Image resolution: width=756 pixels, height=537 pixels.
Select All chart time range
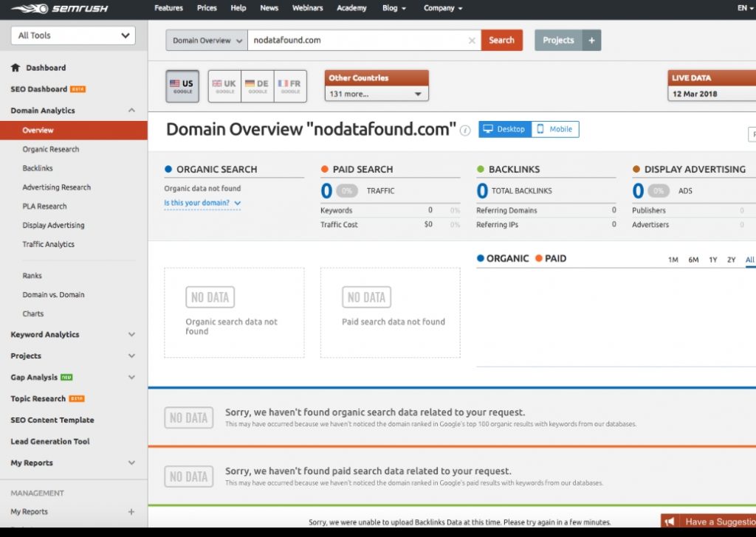pos(750,260)
